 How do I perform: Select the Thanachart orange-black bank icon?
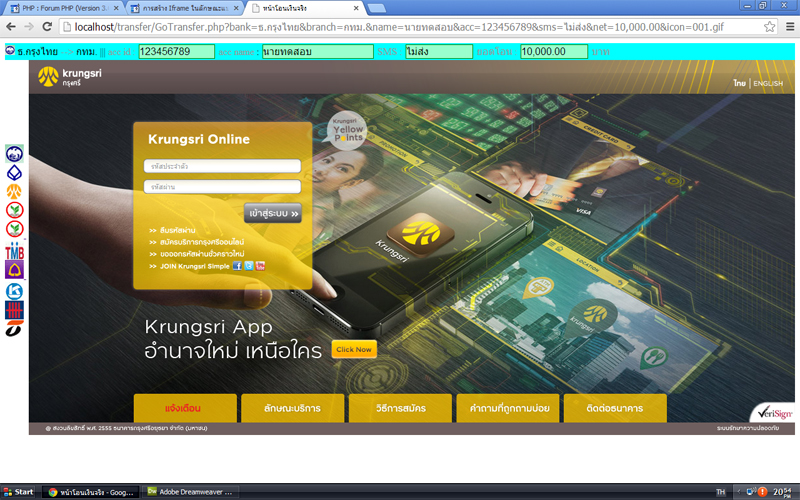pyautogui.click(x=14, y=329)
